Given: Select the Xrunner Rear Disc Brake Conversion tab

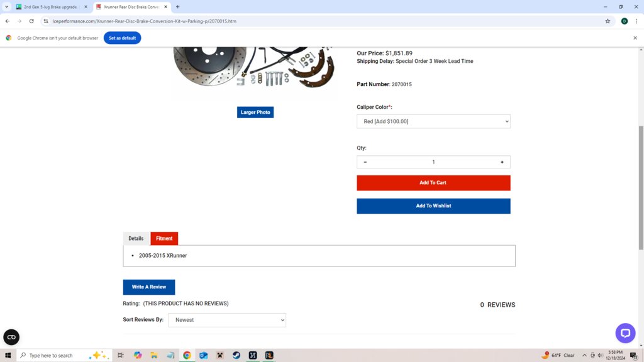Looking at the screenshot, I should pos(131,6).
